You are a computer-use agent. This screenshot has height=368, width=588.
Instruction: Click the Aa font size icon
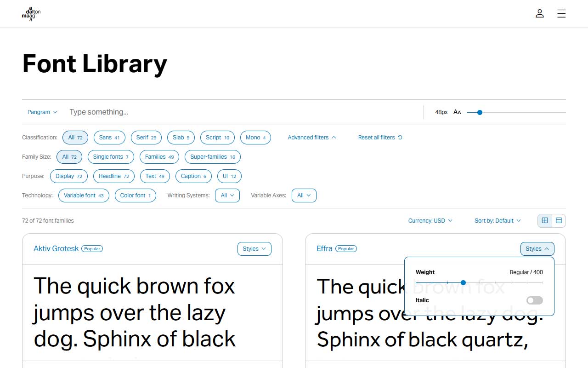pos(457,112)
